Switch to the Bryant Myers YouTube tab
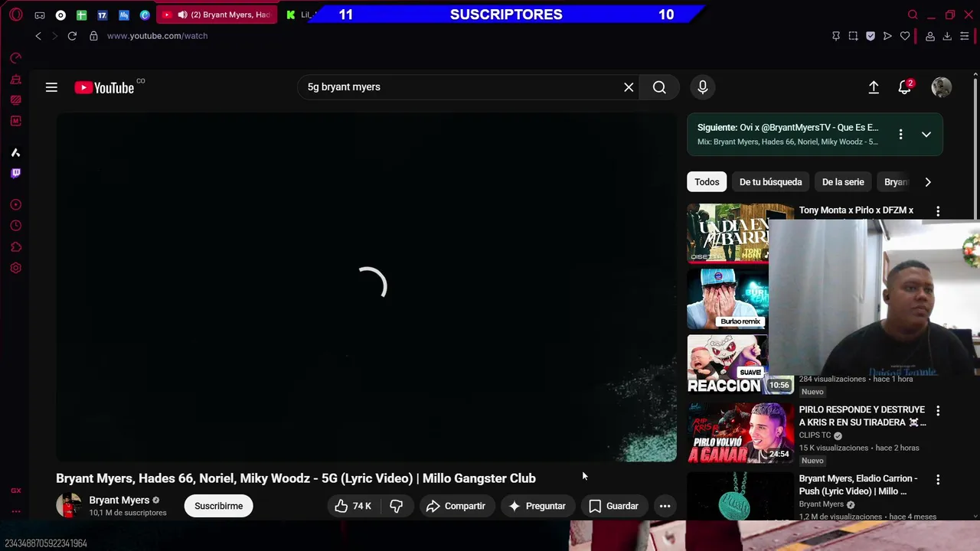 (x=218, y=15)
